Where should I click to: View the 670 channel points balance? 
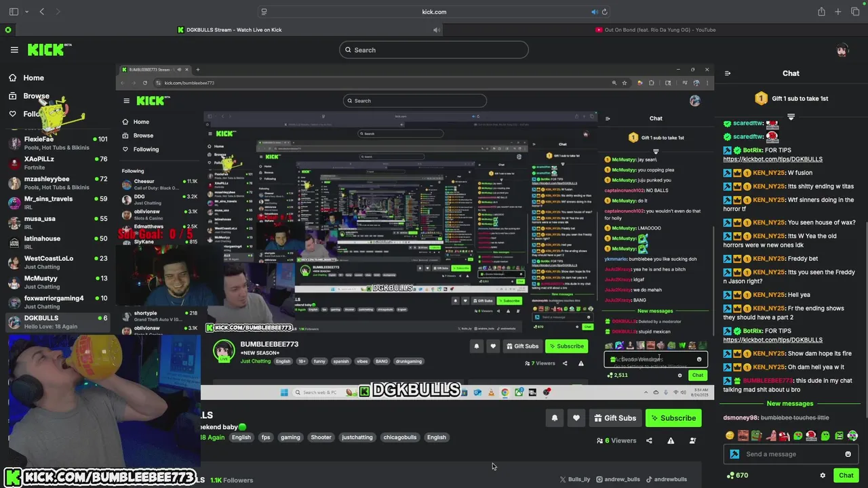pyautogui.click(x=737, y=475)
